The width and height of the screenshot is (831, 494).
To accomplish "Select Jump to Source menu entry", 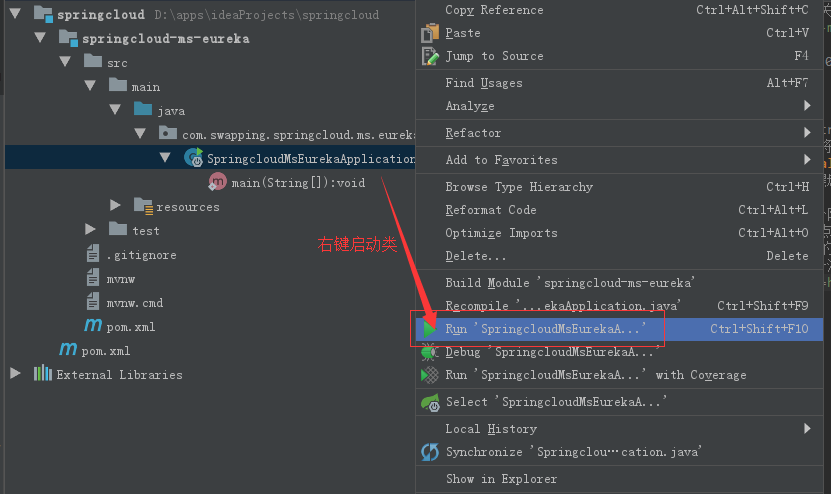I will [x=619, y=56].
